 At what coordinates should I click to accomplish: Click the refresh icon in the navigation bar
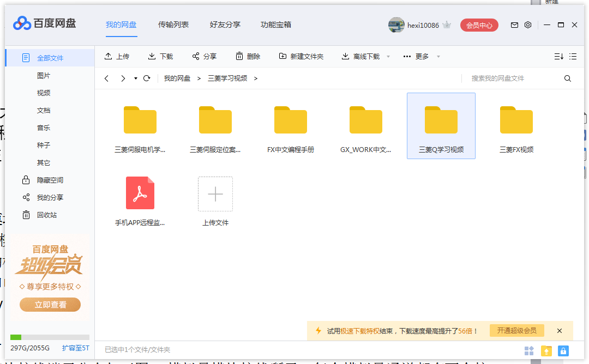[146, 78]
